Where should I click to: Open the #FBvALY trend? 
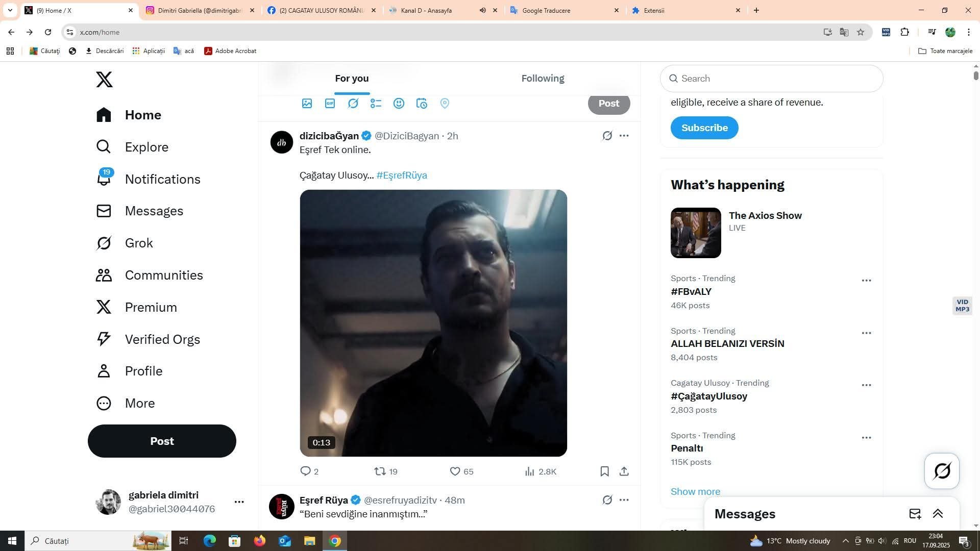[x=691, y=292]
